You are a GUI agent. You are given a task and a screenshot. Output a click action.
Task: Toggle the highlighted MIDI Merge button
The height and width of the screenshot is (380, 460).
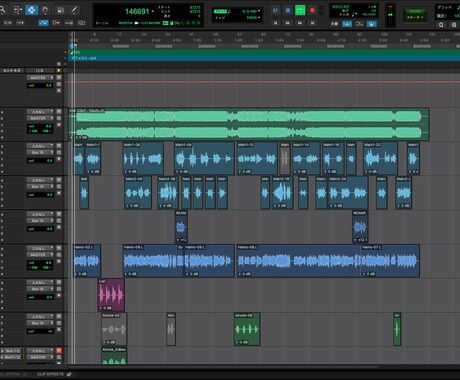[x=372, y=24]
